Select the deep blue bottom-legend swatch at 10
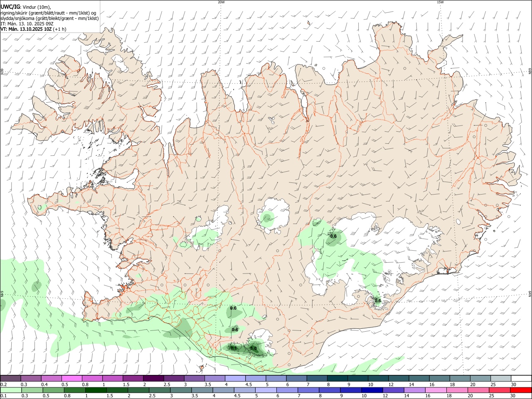 tap(372, 390)
